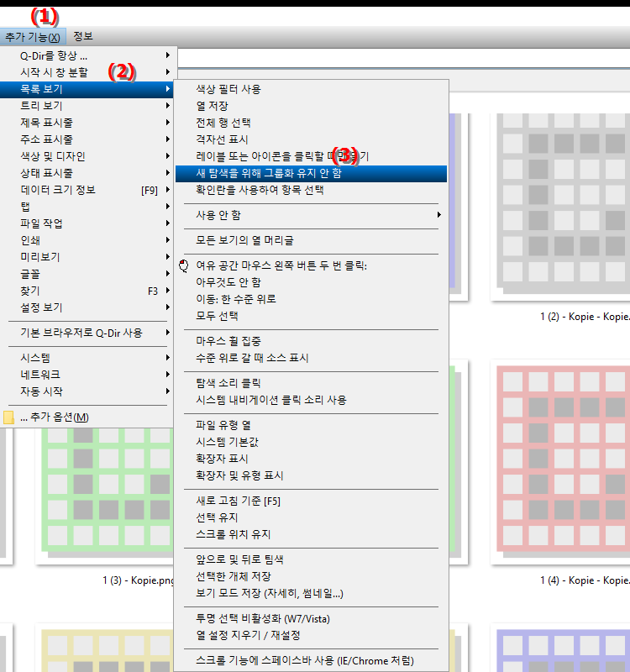Viewport: 630px width, 672px height.
Task: Expand the 색상 및 디자인 submenu
Action: click(88, 156)
